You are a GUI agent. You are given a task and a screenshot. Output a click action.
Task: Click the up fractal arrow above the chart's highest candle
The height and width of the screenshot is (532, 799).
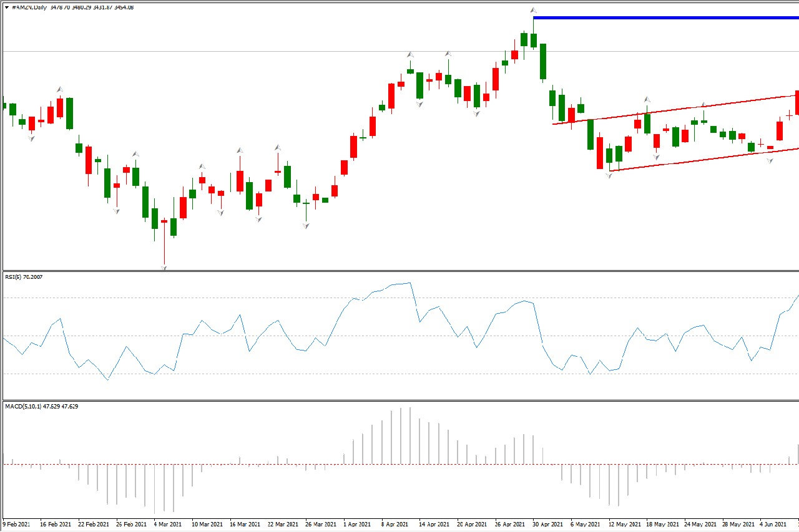[x=533, y=11]
